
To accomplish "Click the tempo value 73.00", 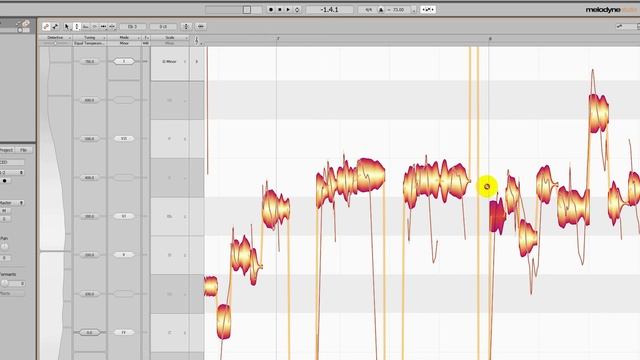I will pos(398,9).
